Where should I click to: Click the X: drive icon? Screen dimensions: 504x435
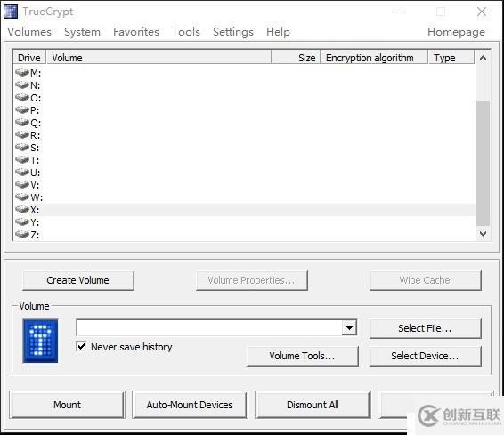pyautogui.click(x=22, y=210)
